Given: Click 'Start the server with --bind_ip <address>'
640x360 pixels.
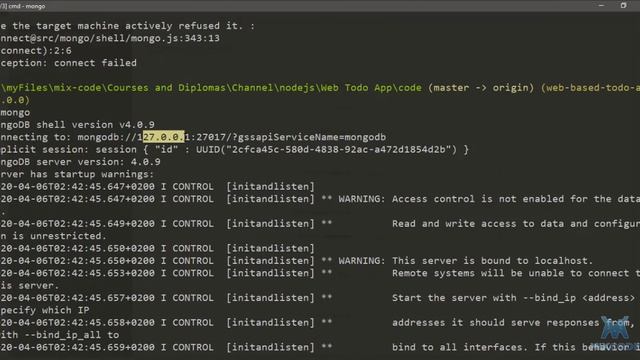Looking at the screenshot, I should coord(513,298).
